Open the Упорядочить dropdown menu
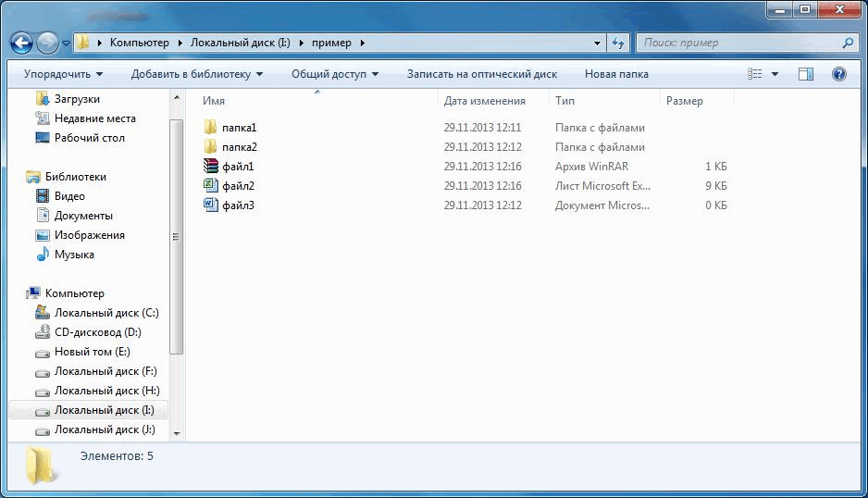The height and width of the screenshot is (498, 868). pos(63,74)
